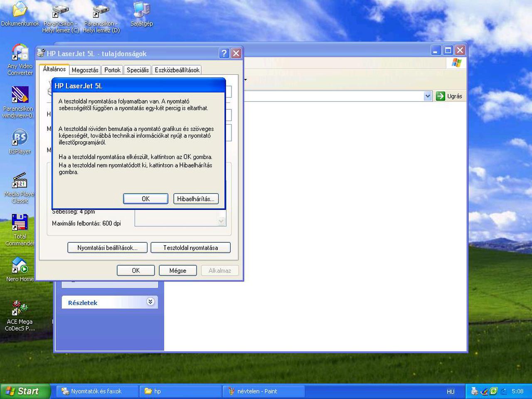Switch to névtelen - Paint taskbar item

click(264, 391)
